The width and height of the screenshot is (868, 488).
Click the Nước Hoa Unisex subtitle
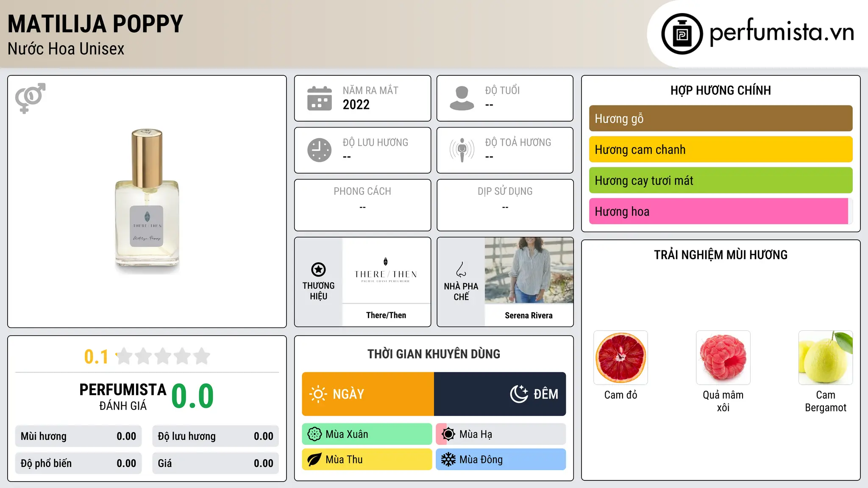66,49
